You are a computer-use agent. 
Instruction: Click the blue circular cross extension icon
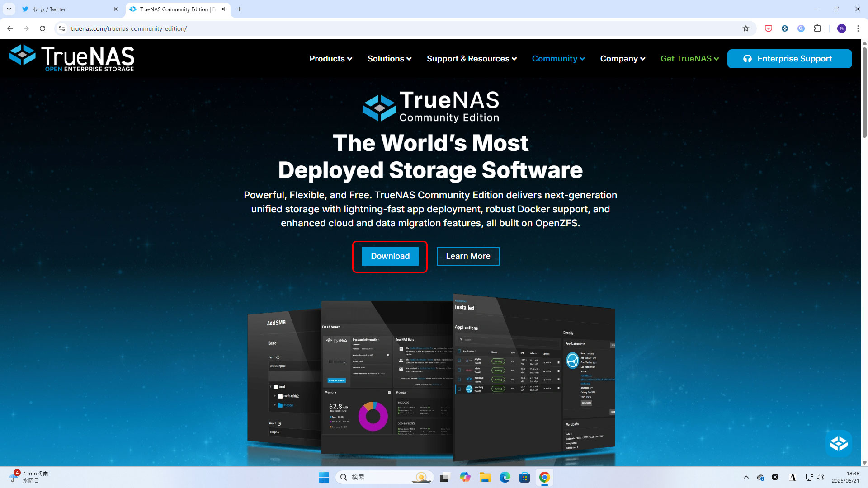(785, 28)
